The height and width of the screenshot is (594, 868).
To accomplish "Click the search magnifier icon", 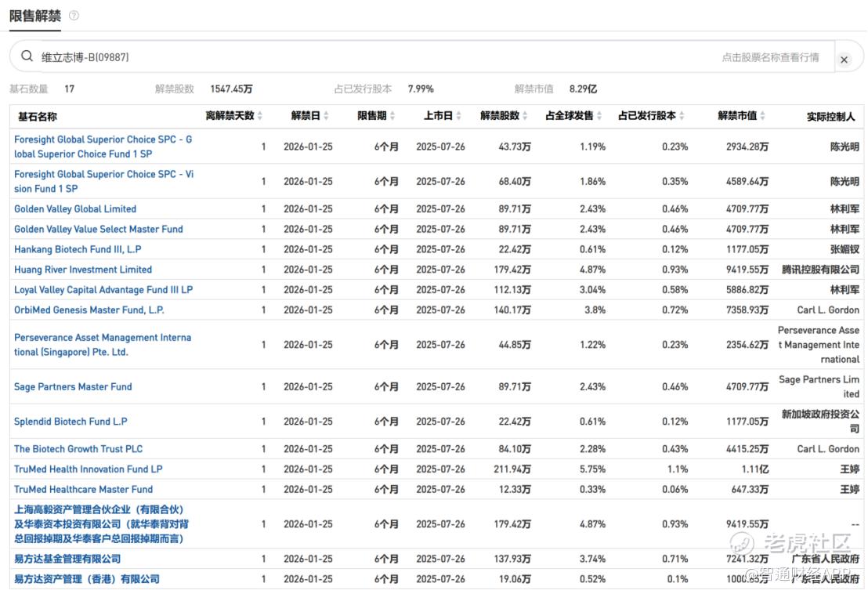I will 27,56.
